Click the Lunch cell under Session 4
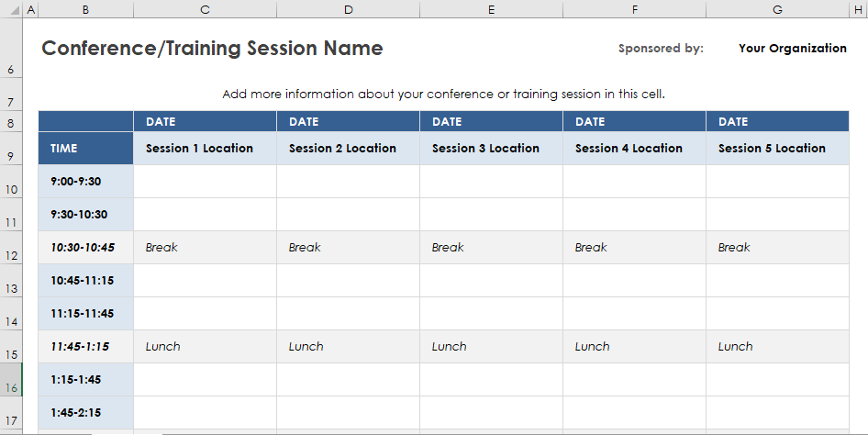The height and width of the screenshot is (435, 868). [x=634, y=347]
